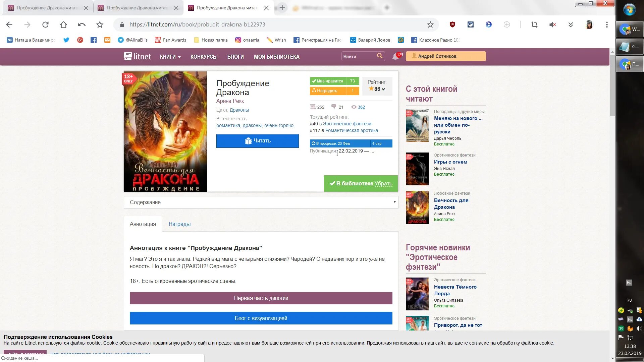Expand the 'Содержание' dropdown
The image size is (644, 362).
pyautogui.click(x=261, y=202)
